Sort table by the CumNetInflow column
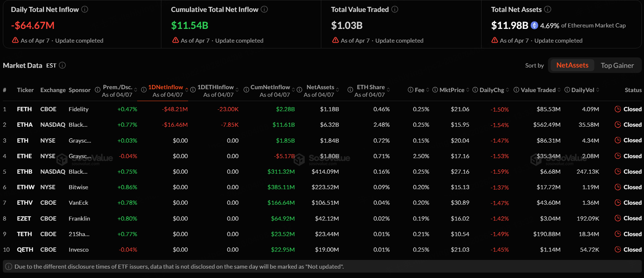The height and width of the screenshot is (278, 644). [x=270, y=87]
